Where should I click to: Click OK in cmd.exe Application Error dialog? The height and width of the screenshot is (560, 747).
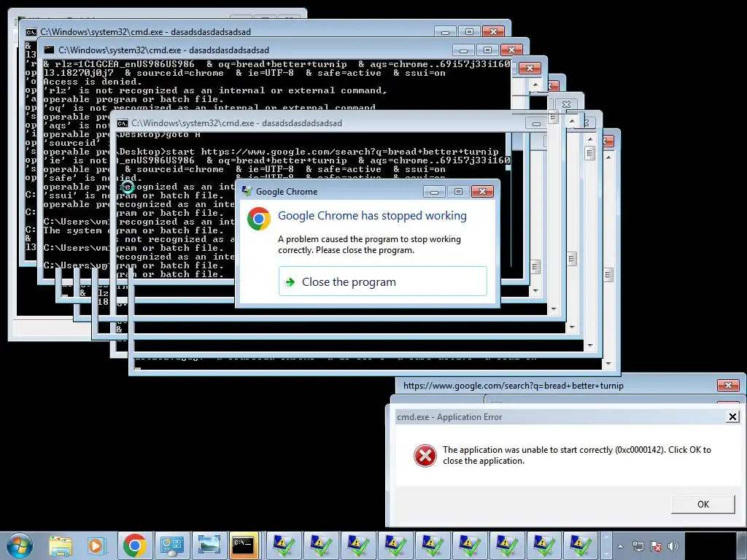(x=703, y=505)
